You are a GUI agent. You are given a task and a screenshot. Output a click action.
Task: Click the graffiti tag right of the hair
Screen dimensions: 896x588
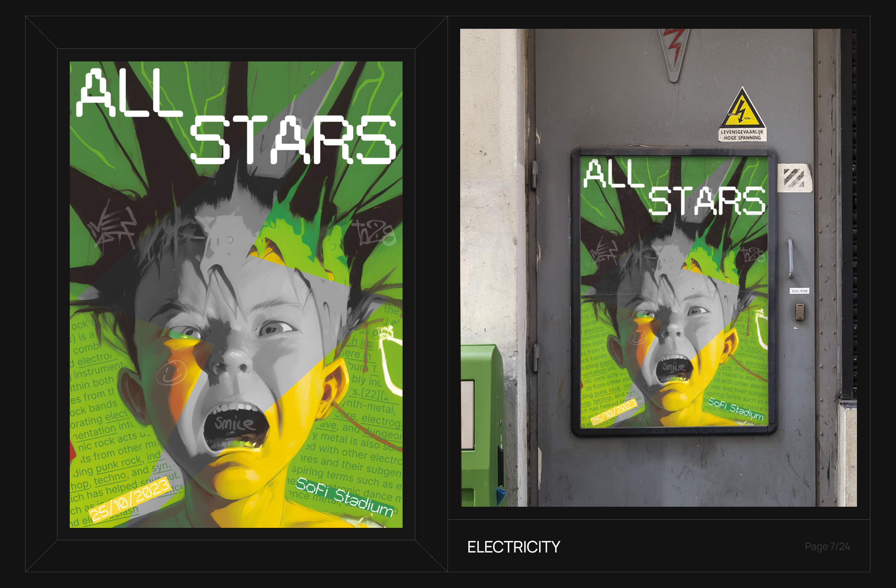(373, 232)
